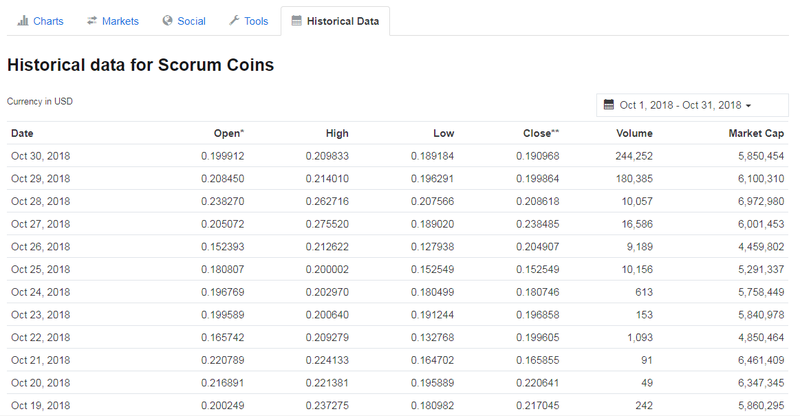Click volume 1,093 for Oct 22
This screenshot has width=800, height=416.
tap(640, 337)
